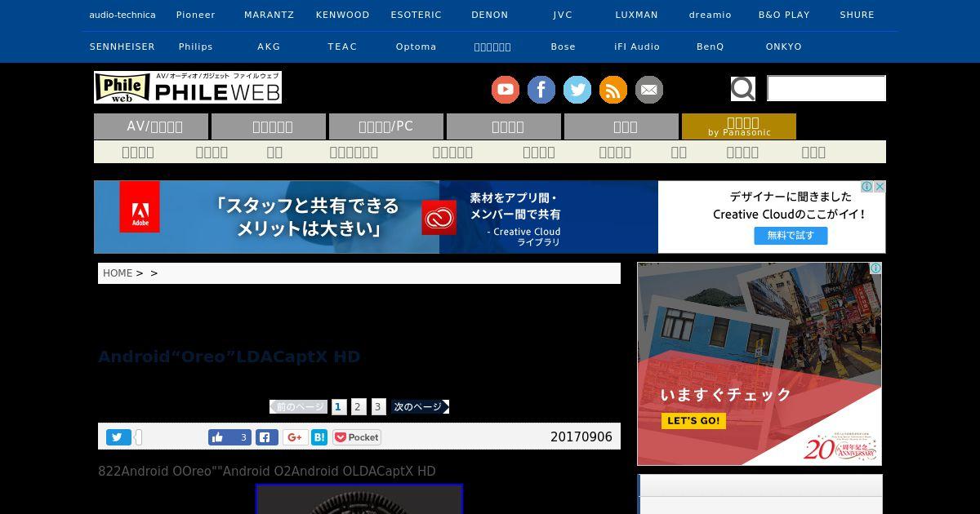Viewport: 980px width, 514px height.
Task: Open the JVC brand link
Action: pyautogui.click(x=563, y=15)
